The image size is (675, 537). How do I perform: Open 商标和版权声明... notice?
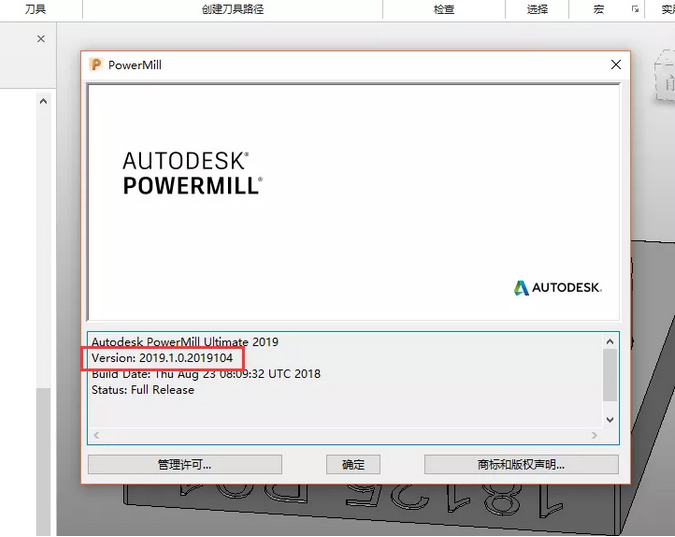(x=521, y=465)
